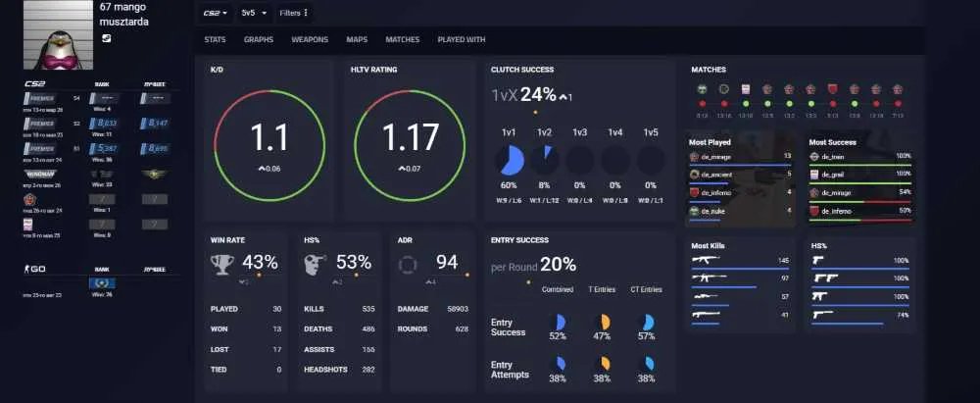Switch to the MATCHES tab
Viewport: 980px width, 403px height.
coord(403,39)
